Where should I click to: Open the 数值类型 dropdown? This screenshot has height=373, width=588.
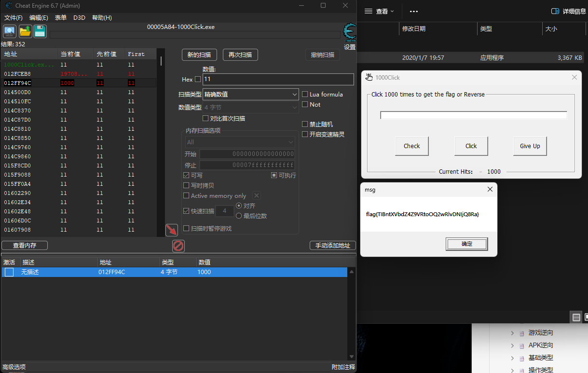tap(250, 107)
